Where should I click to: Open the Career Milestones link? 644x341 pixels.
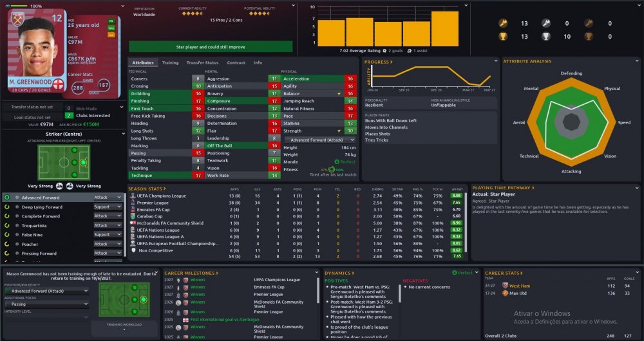tap(191, 273)
